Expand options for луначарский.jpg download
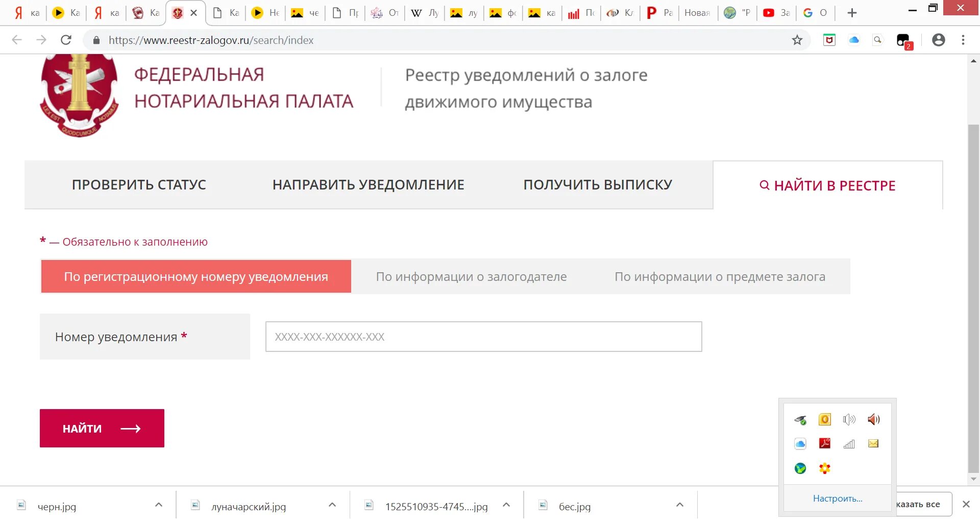Viewport: 980px width, 523px height. (332, 505)
